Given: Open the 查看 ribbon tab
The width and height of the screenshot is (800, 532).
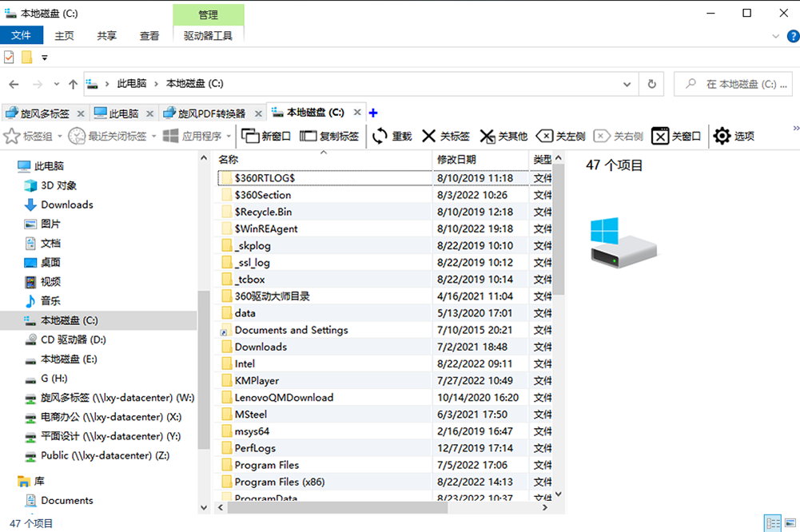Looking at the screenshot, I should click(x=149, y=36).
